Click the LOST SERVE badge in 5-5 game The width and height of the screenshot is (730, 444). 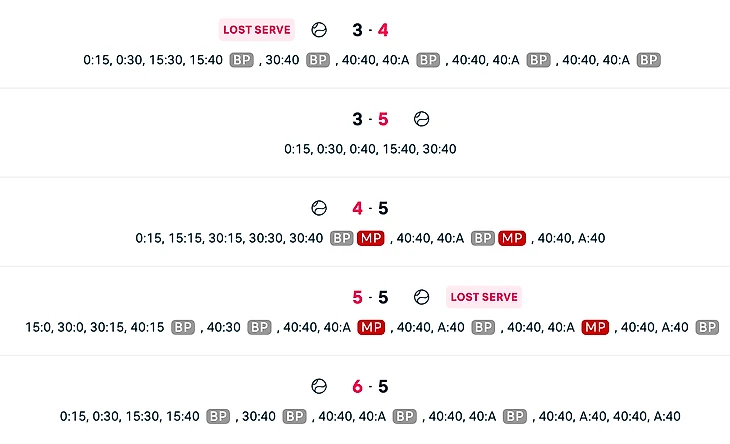pos(484,297)
